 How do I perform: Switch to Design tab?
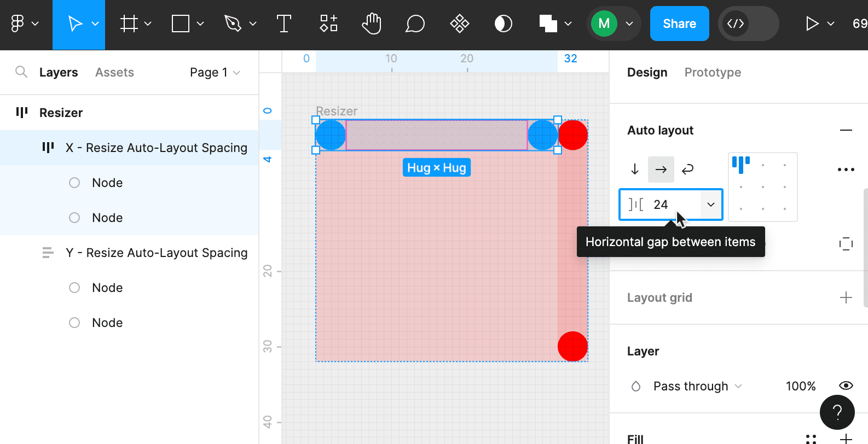click(647, 72)
